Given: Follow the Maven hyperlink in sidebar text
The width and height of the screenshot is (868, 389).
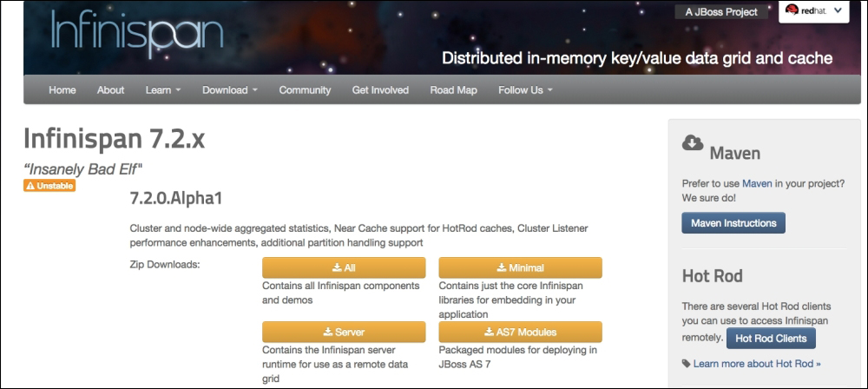Looking at the screenshot, I should [x=756, y=184].
